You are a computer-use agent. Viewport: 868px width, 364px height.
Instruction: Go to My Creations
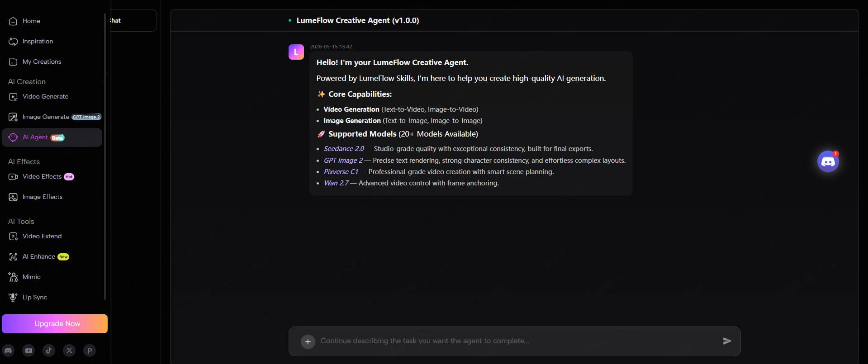point(52,62)
